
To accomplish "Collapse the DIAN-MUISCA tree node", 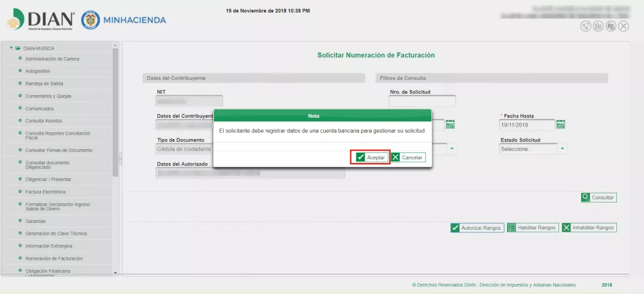I will click(x=11, y=48).
